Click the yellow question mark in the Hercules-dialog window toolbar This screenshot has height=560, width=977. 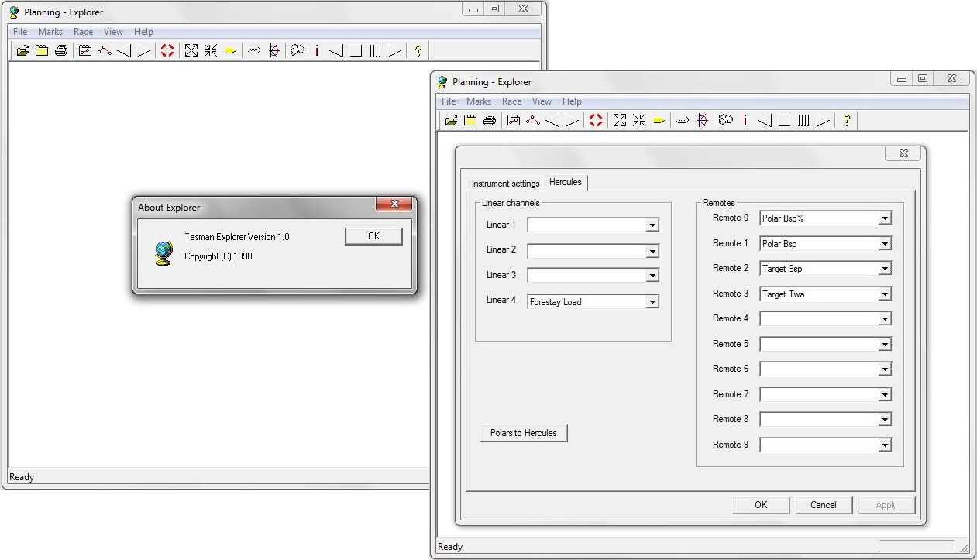click(847, 121)
